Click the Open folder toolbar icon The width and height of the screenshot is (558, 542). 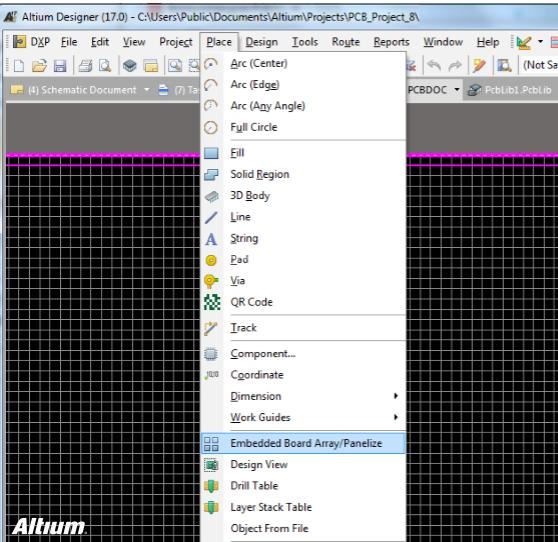click(x=39, y=66)
